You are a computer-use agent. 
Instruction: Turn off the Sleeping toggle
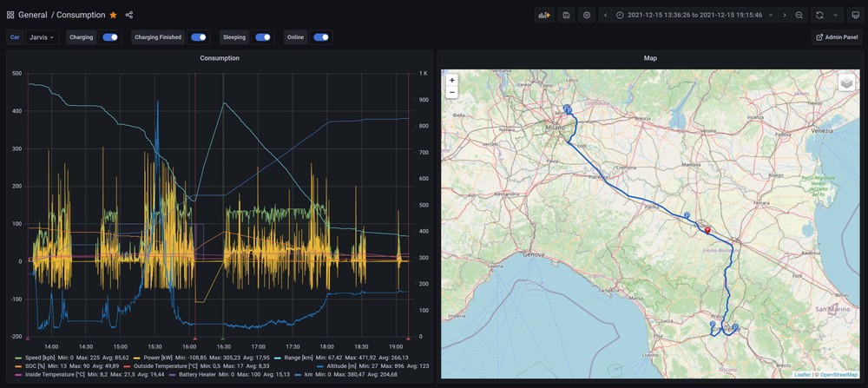pos(262,37)
